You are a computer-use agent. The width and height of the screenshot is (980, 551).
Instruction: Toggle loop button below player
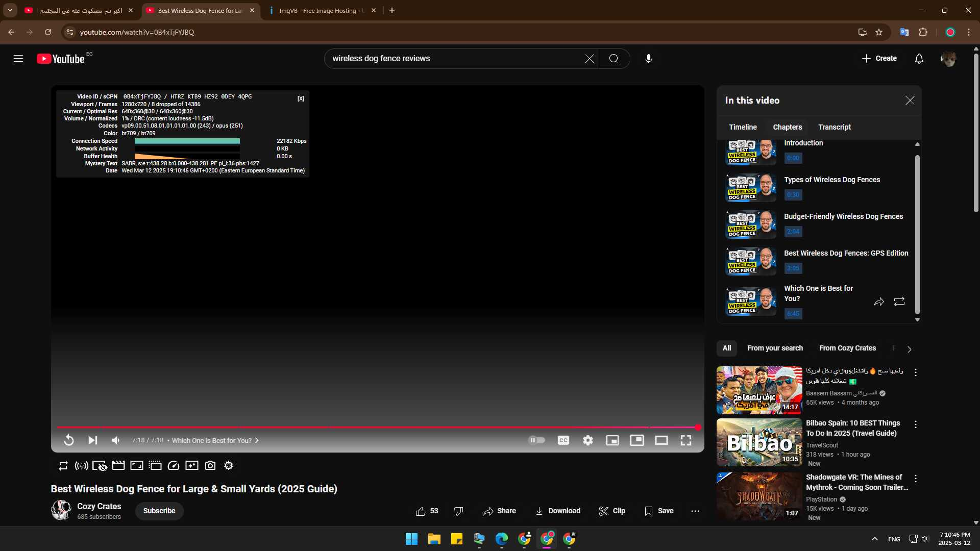tap(63, 465)
